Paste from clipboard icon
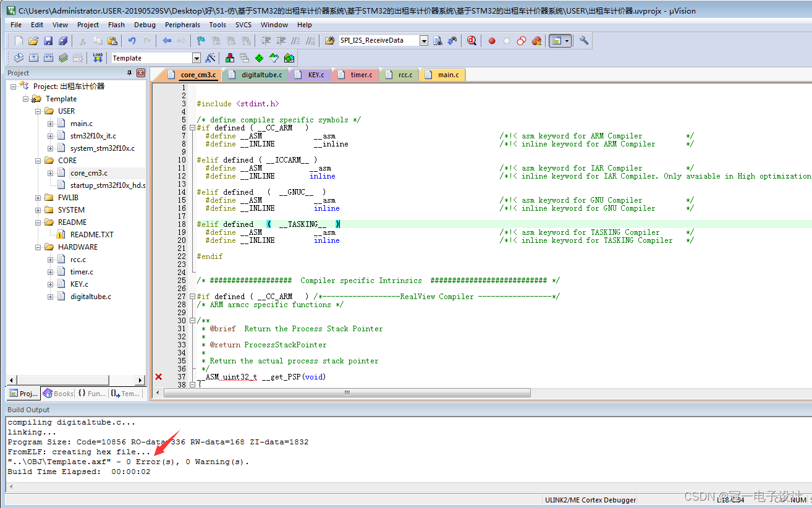 point(112,41)
